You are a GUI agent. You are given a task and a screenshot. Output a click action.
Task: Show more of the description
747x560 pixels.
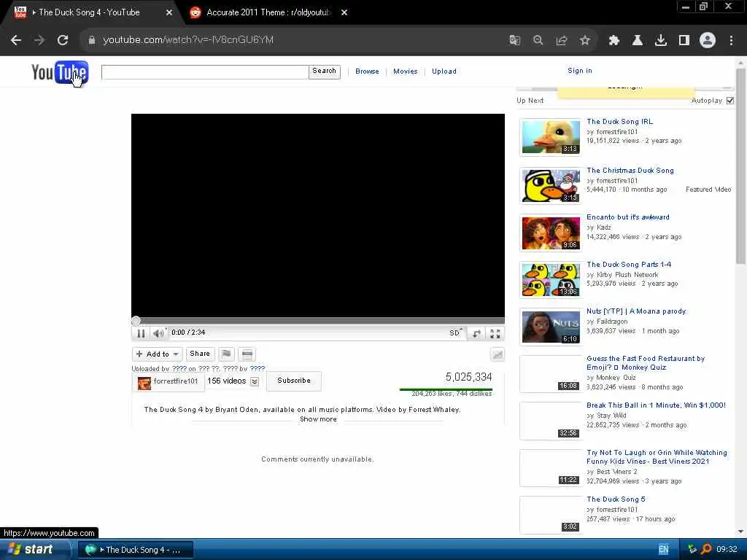(318, 419)
